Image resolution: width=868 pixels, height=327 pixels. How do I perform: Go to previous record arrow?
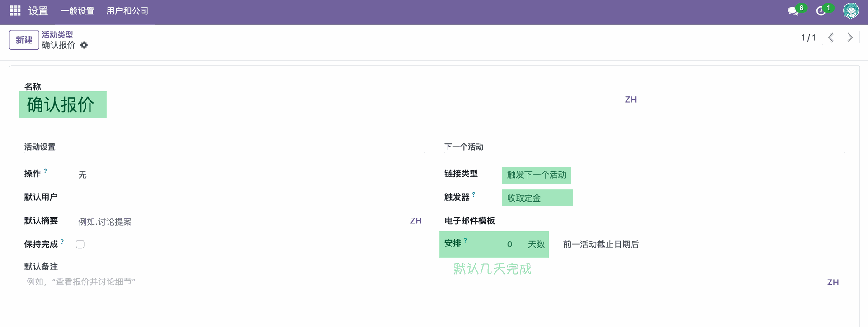(x=830, y=38)
